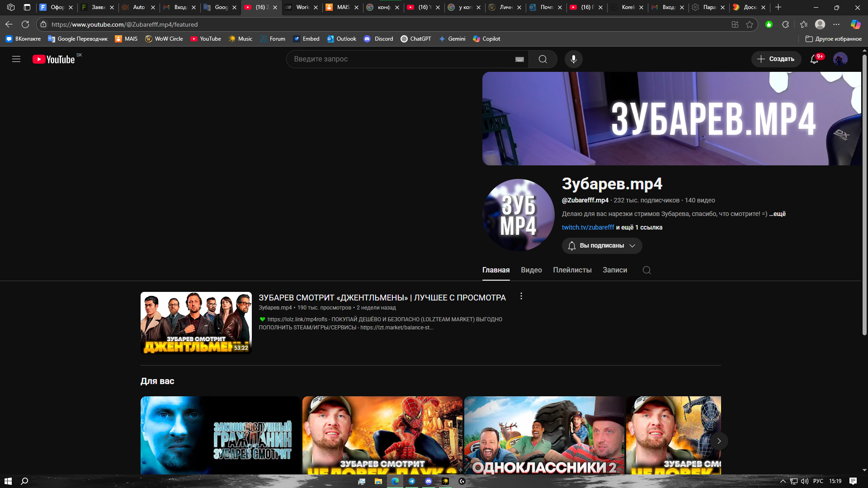Viewport: 868px width, 488px height.
Task: Open the ChatGPT bookmark
Action: (416, 39)
